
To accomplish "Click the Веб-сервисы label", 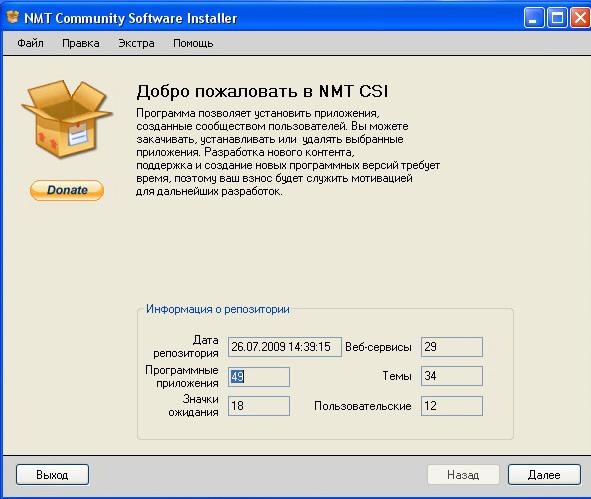I will click(378, 347).
